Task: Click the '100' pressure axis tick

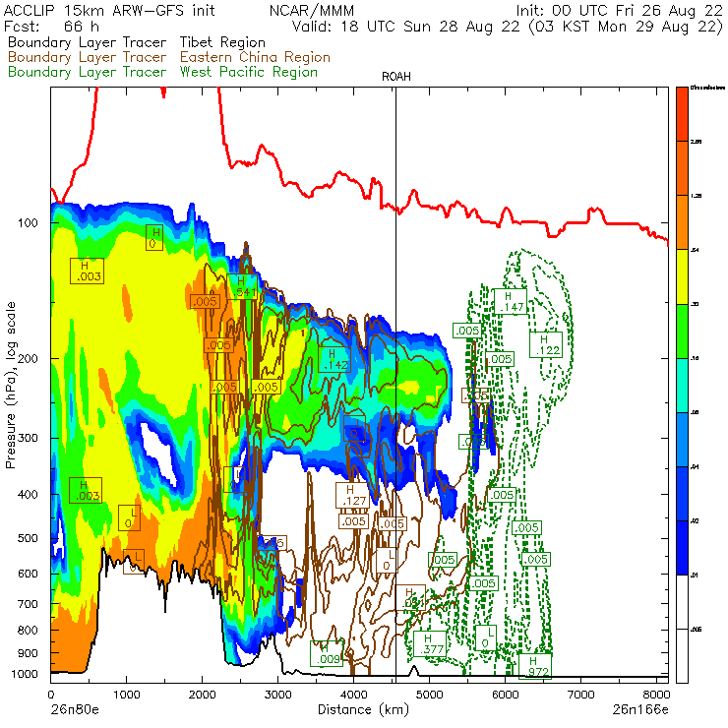Action: click(x=28, y=223)
